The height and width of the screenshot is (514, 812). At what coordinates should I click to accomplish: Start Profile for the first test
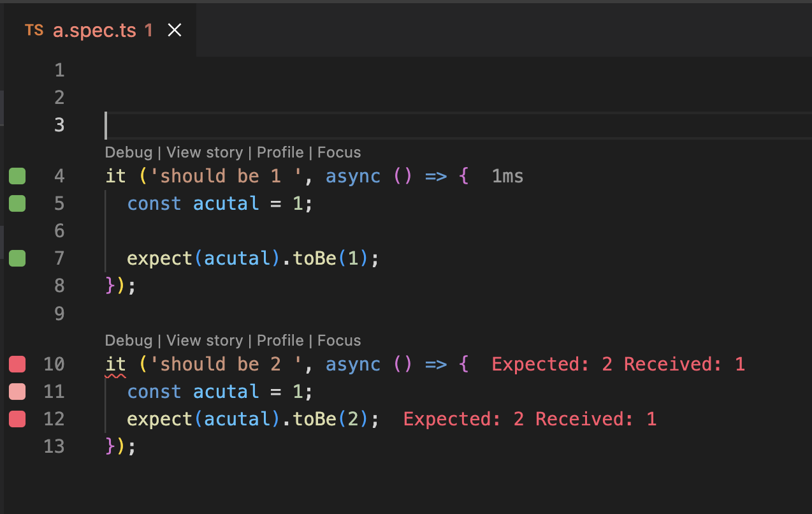pos(280,152)
